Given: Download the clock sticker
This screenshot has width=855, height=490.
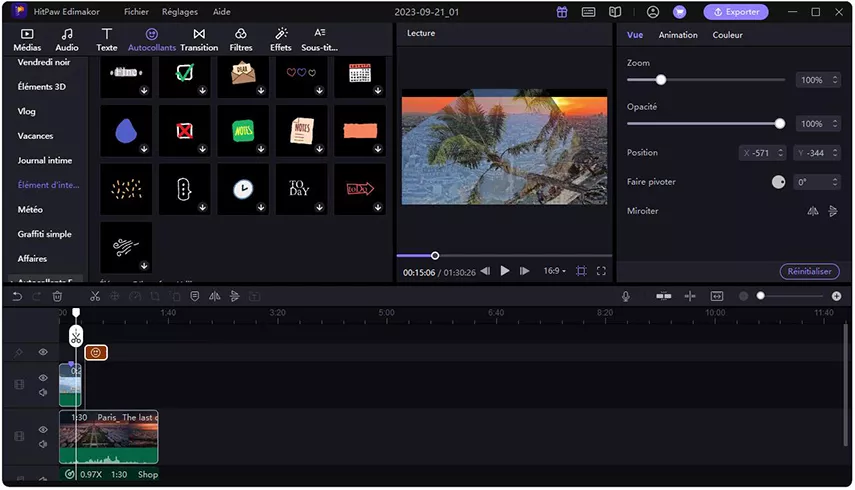Looking at the screenshot, I should [x=261, y=207].
